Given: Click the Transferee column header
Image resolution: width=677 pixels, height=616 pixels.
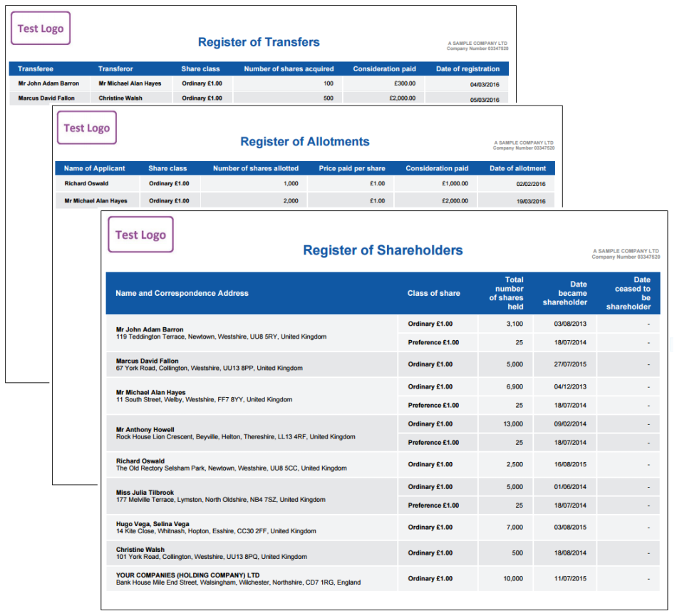Looking at the screenshot, I should 36,69.
